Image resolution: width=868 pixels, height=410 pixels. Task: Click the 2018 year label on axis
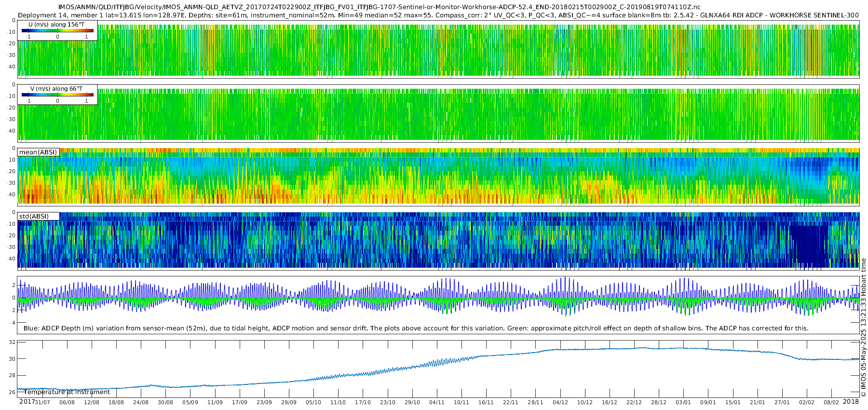[851, 402]
